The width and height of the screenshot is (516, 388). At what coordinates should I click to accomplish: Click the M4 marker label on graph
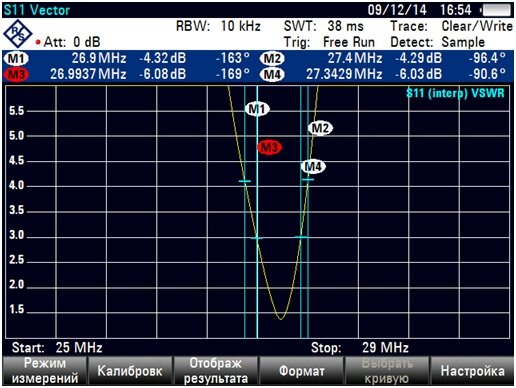click(x=313, y=166)
